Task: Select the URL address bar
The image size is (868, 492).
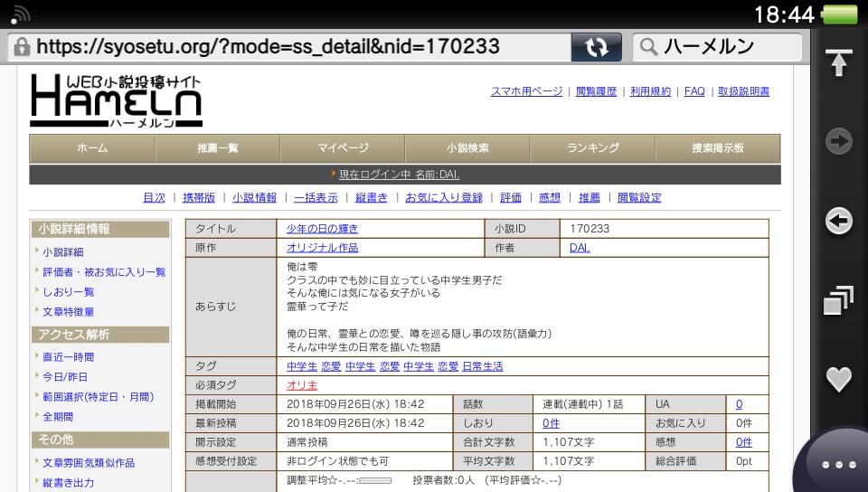Action: (288, 47)
